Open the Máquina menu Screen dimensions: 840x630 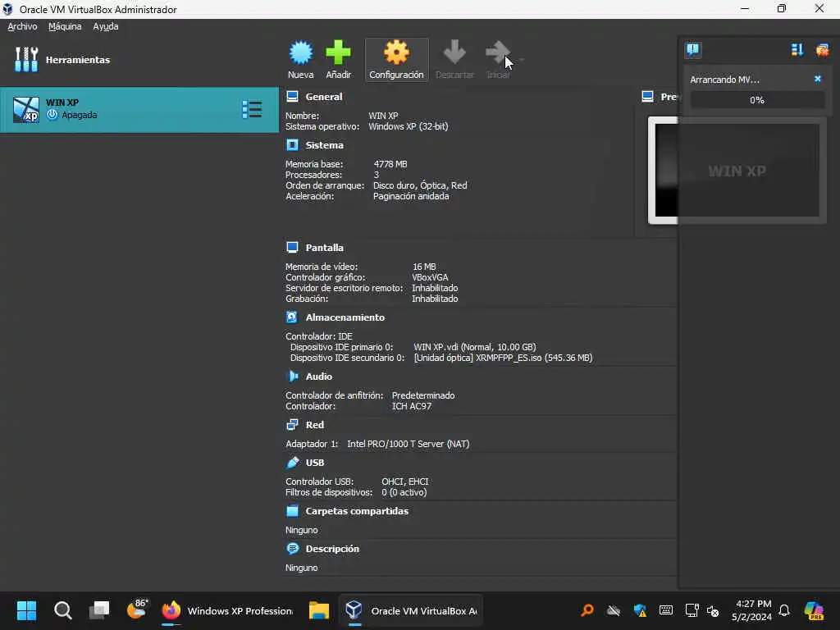65,26
